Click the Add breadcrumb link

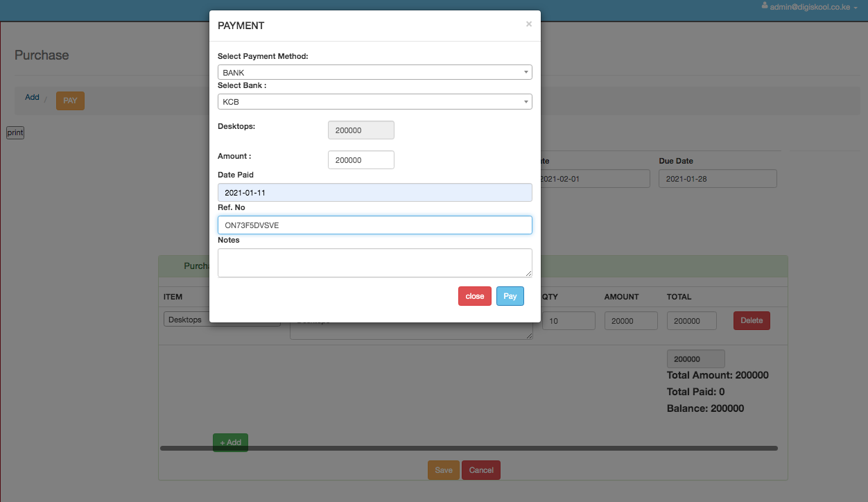(x=32, y=97)
